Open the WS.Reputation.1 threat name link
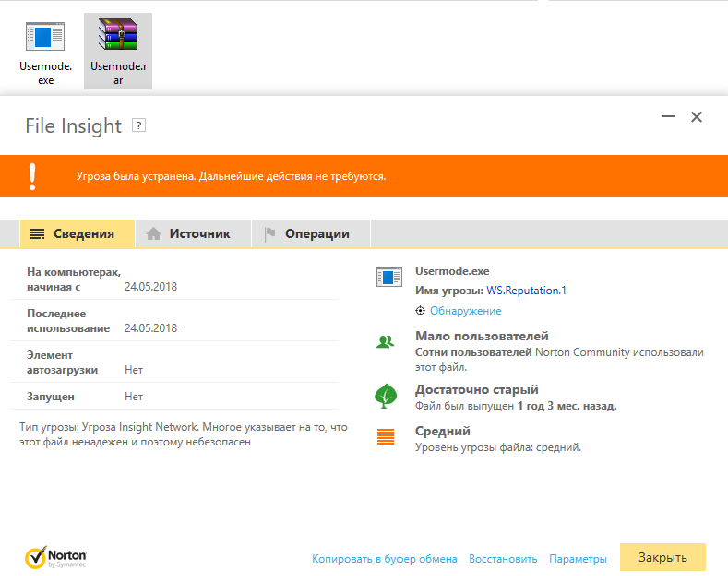This screenshot has width=728, height=582. pyautogui.click(x=526, y=291)
